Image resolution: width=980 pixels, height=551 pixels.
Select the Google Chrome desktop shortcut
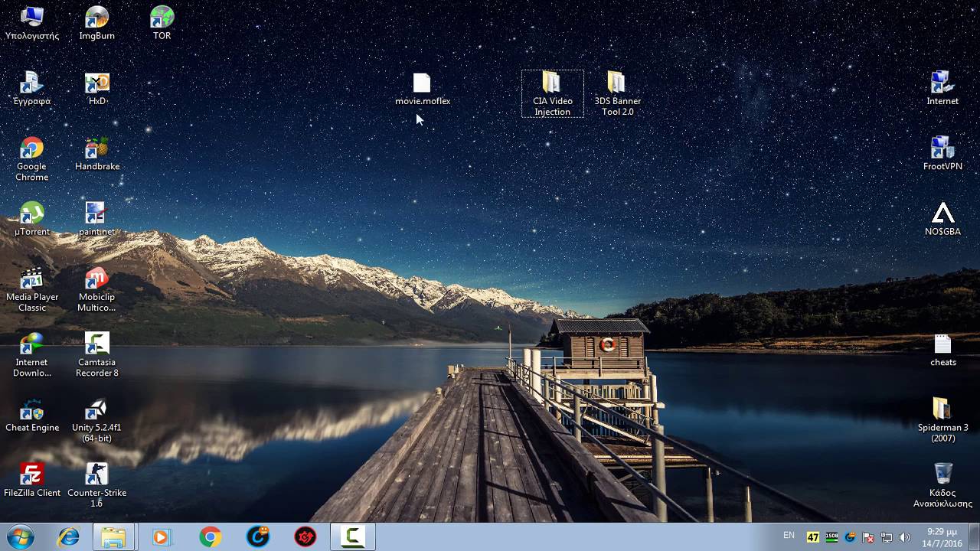[32, 159]
